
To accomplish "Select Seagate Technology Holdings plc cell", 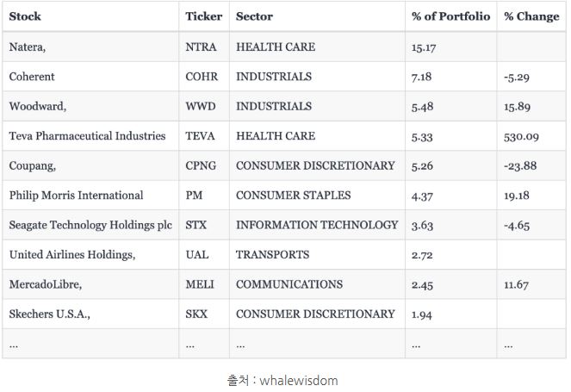I will tap(90, 225).
